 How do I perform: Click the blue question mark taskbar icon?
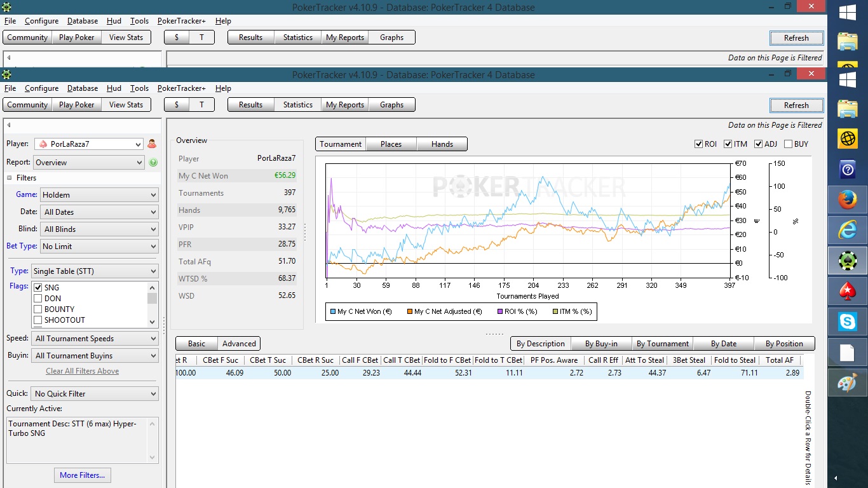point(848,170)
